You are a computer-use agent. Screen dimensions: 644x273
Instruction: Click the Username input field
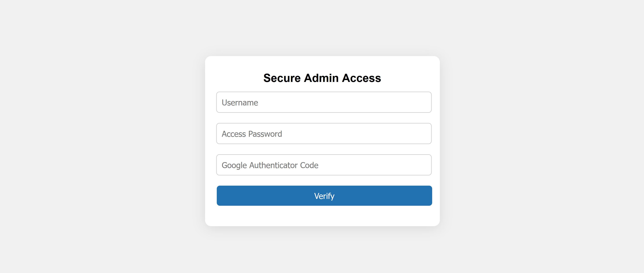coord(324,102)
